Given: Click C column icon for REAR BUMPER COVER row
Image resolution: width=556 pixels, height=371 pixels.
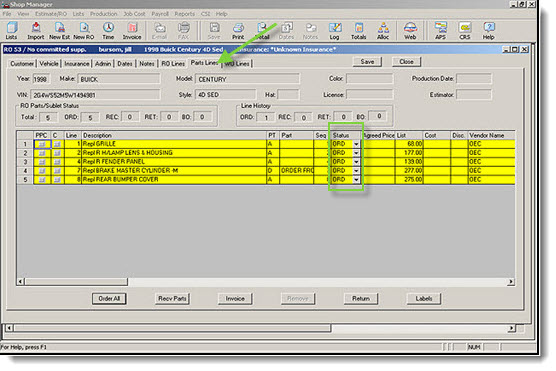Looking at the screenshot, I should click(57, 179).
